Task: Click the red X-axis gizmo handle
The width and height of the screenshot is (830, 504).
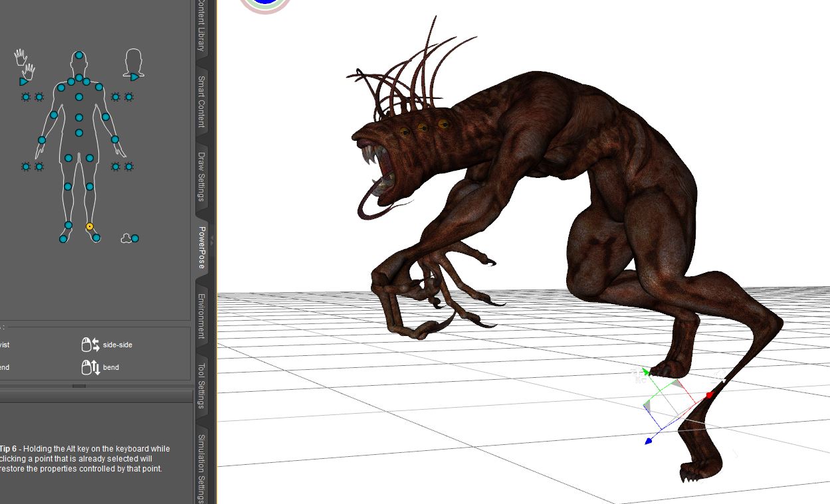Action: pyautogui.click(x=709, y=395)
